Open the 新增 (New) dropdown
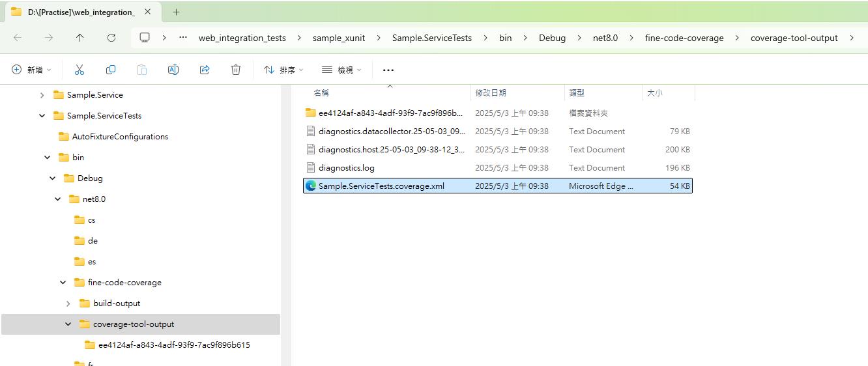This screenshot has width=868, height=366. 31,70
